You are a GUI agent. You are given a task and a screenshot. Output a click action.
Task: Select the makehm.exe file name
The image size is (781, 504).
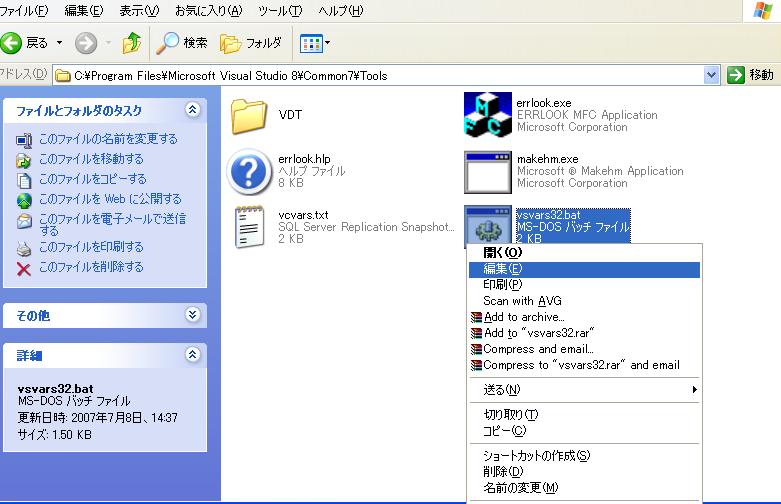point(547,159)
